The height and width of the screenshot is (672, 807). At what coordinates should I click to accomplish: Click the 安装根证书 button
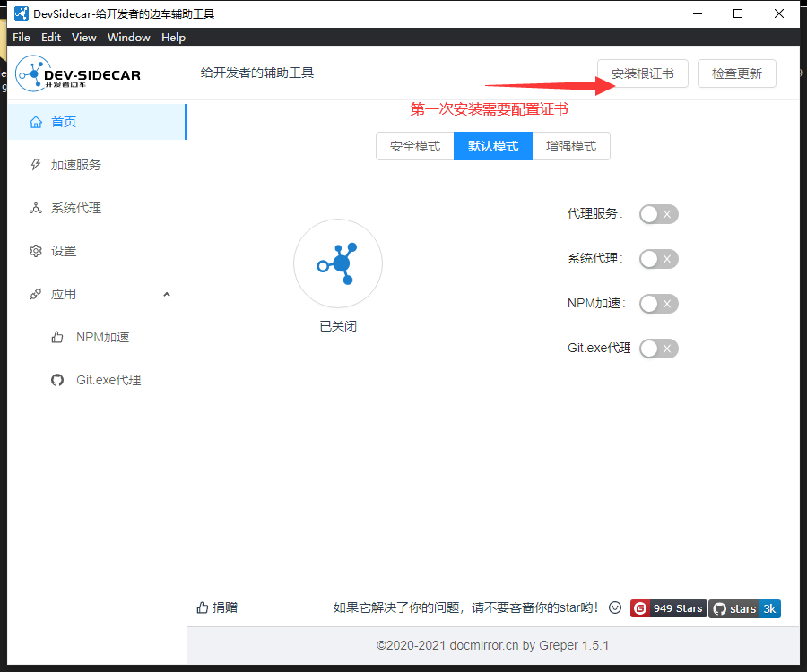click(x=642, y=73)
